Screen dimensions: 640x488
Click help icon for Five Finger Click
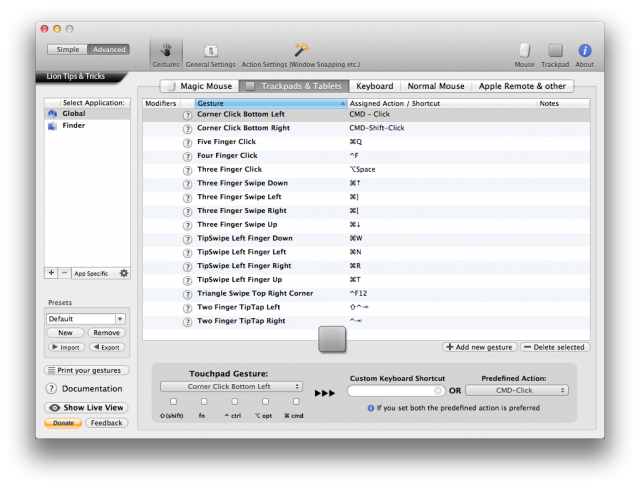point(187,143)
